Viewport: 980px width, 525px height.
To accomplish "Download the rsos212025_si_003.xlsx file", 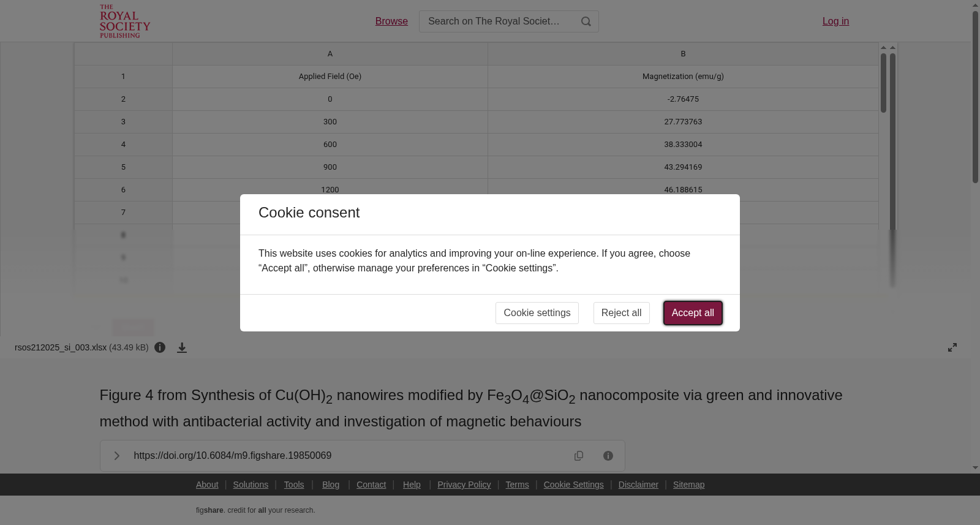I will tap(182, 347).
